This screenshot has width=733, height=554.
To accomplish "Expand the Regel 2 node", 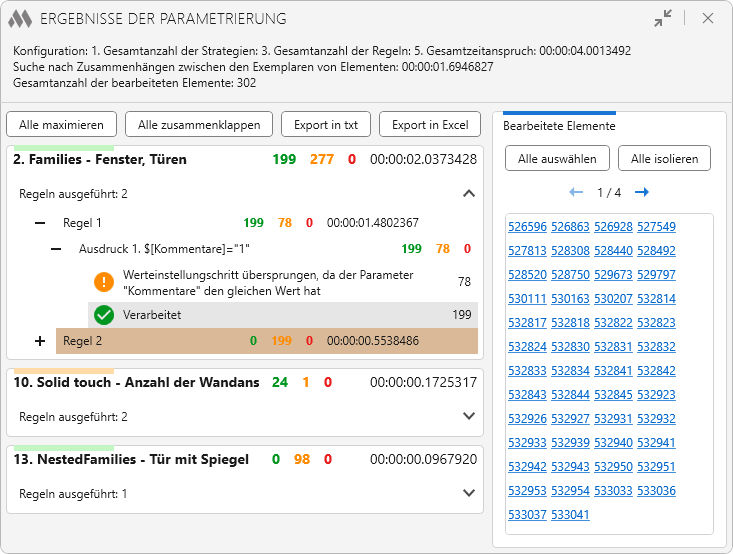I will point(40,341).
